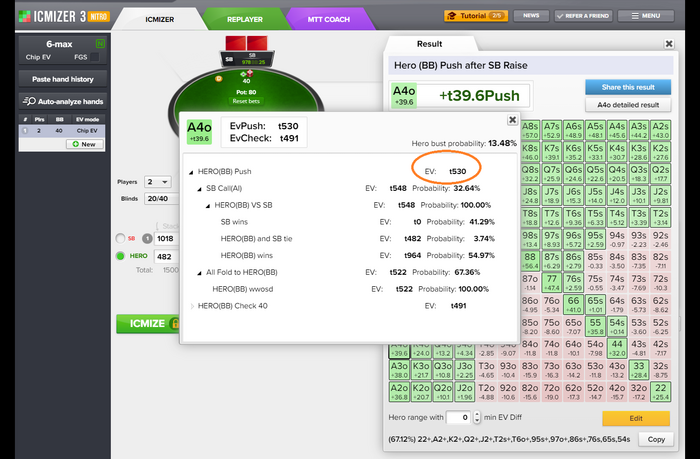Screen dimensions: 700x459
Task: Select the K2o hand cell
Action: [x=421, y=392]
